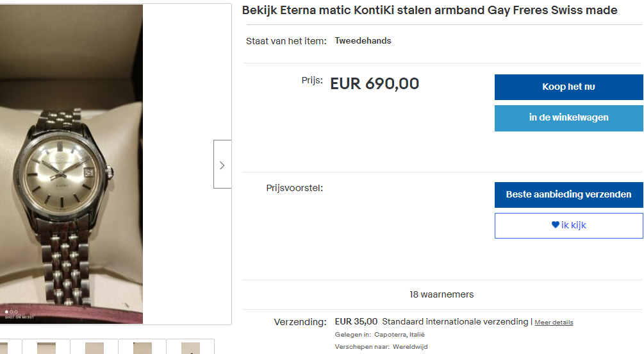The width and height of the screenshot is (644, 354).
Task: Click the '18 waarnemers' watcher count
Action: tap(442, 294)
